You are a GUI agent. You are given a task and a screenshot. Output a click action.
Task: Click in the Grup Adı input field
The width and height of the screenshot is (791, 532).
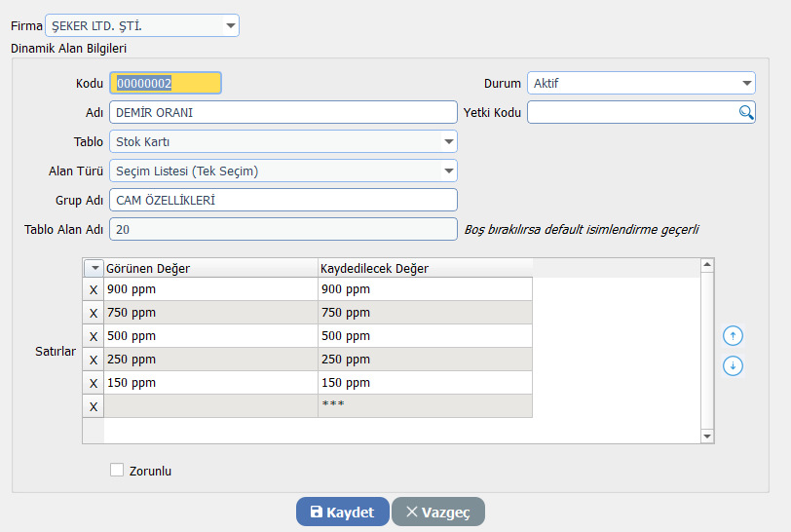pyautogui.click(x=282, y=201)
